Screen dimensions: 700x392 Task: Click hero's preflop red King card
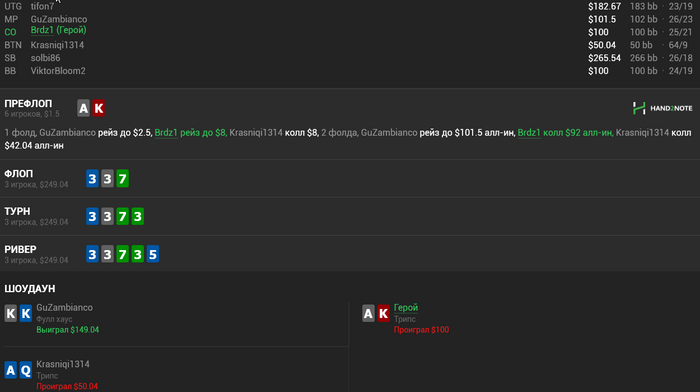pos(99,108)
